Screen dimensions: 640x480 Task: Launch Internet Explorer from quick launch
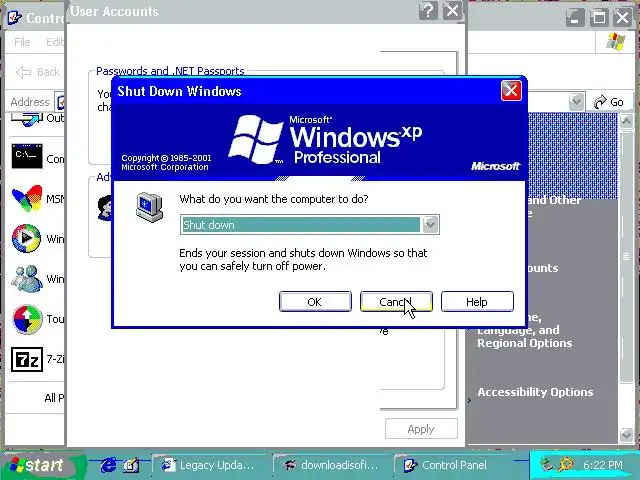(x=108, y=465)
